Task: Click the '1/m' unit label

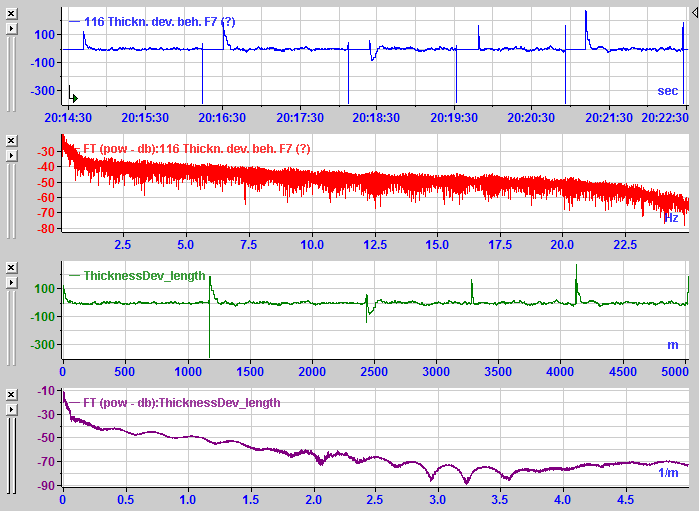Action: [668, 472]
